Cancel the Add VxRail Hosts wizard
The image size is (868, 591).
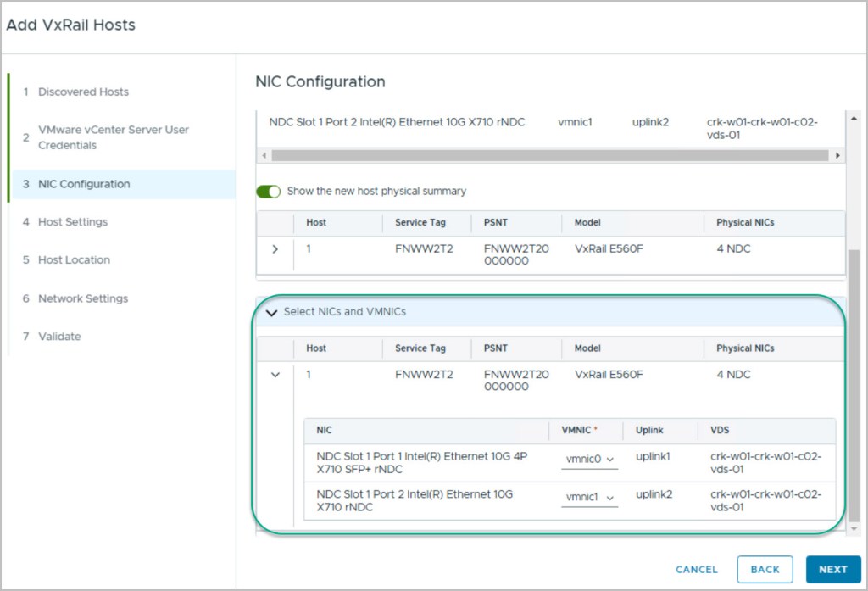696,570
